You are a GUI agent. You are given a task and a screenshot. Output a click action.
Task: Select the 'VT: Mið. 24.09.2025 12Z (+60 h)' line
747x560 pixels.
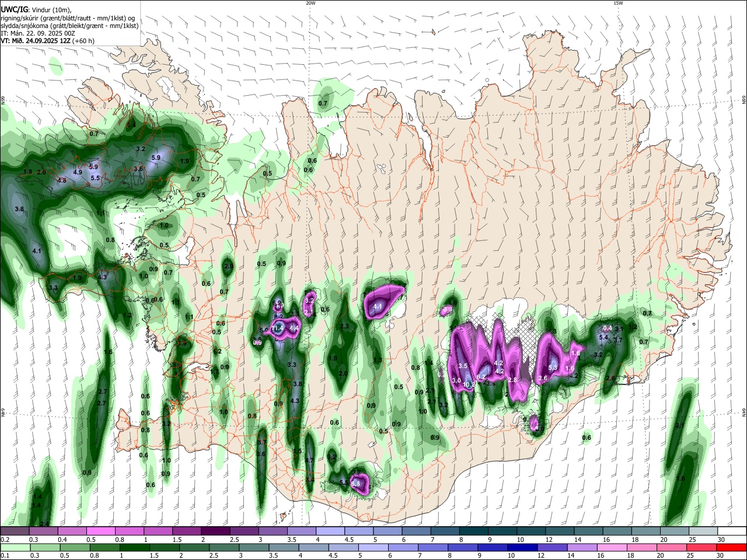[x=48, y=41]
